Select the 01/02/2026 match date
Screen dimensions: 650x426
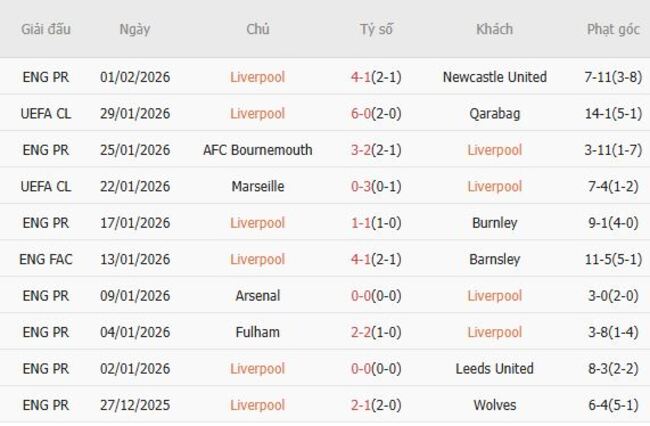click(x=135, y=77)
